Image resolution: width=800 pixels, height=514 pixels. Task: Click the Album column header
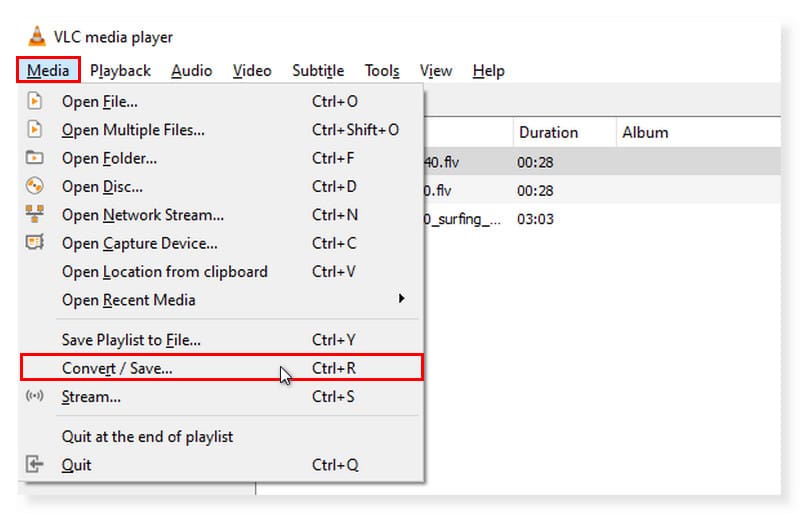tap(645, 132)
